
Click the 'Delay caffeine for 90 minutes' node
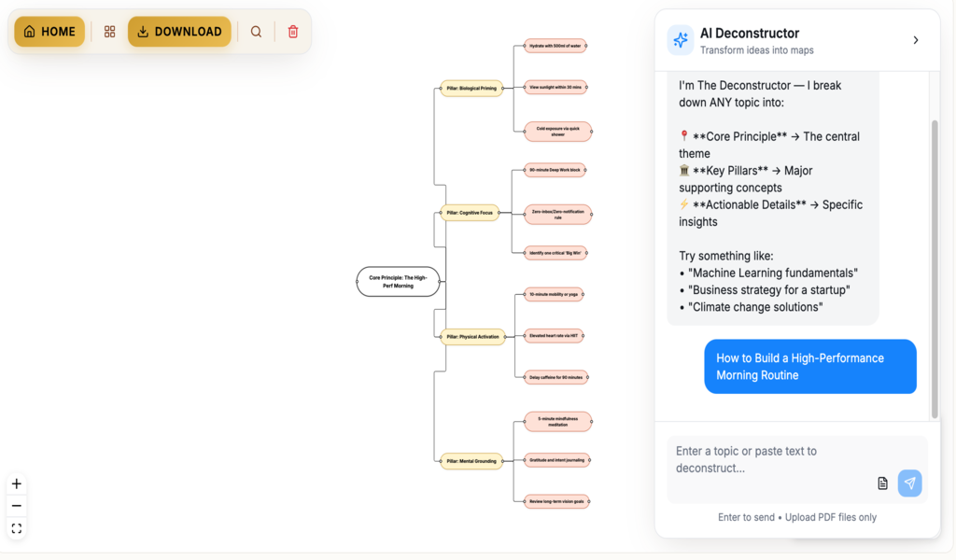556,377
